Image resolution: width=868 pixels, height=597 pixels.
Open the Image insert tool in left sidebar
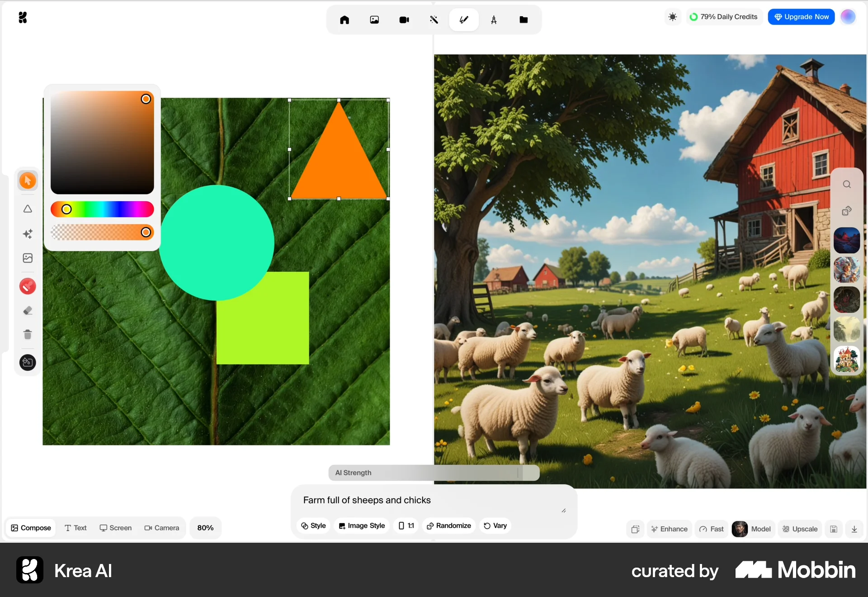tap(27, 258)
